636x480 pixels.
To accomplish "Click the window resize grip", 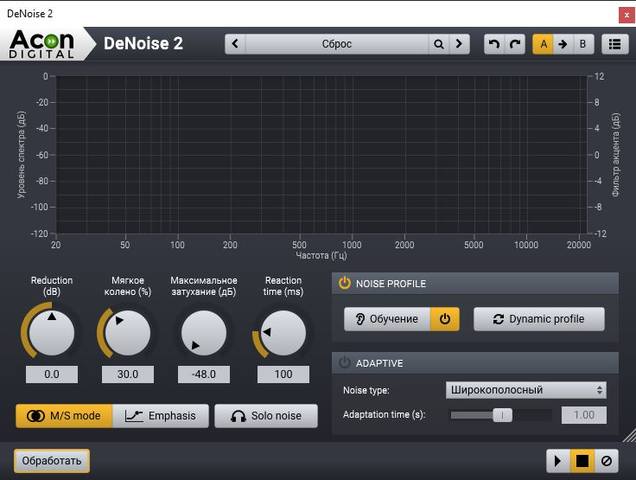I will tap(630, 435).
